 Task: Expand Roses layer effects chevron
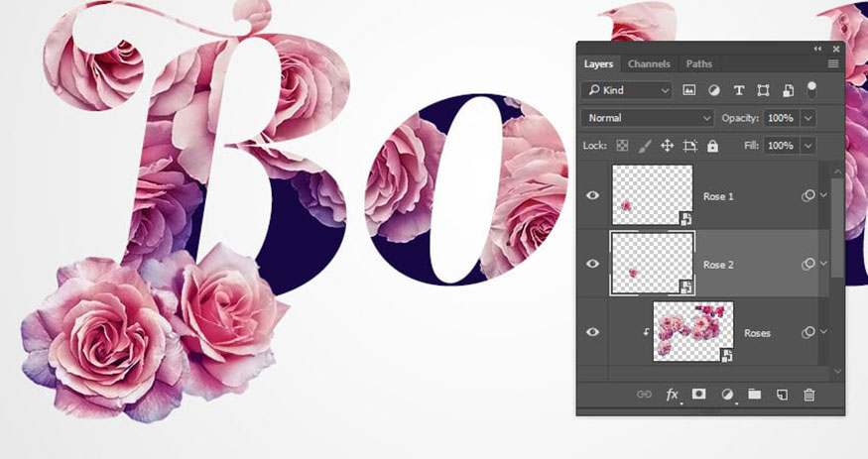point(823,332)
